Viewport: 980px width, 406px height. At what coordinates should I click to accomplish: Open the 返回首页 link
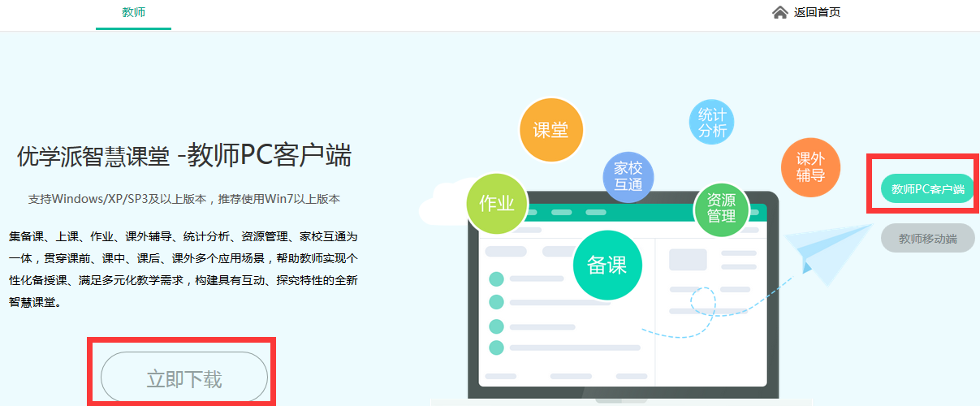pos(817,12)
